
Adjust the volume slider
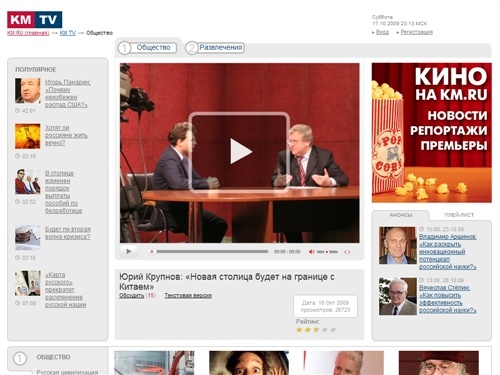click(327, 252)
